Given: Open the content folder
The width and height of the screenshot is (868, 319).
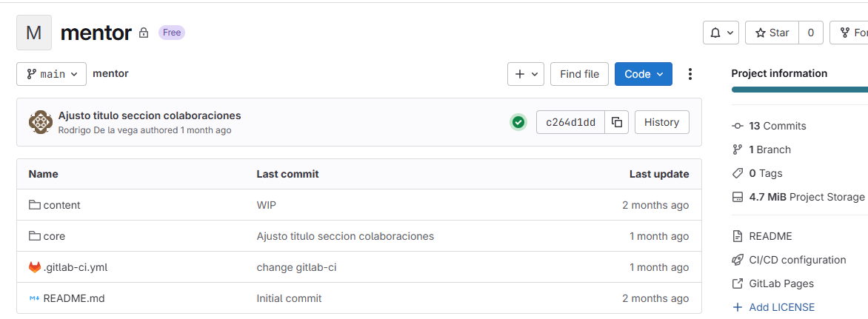Looking at the screenshot, I should [x=61, y=205].
